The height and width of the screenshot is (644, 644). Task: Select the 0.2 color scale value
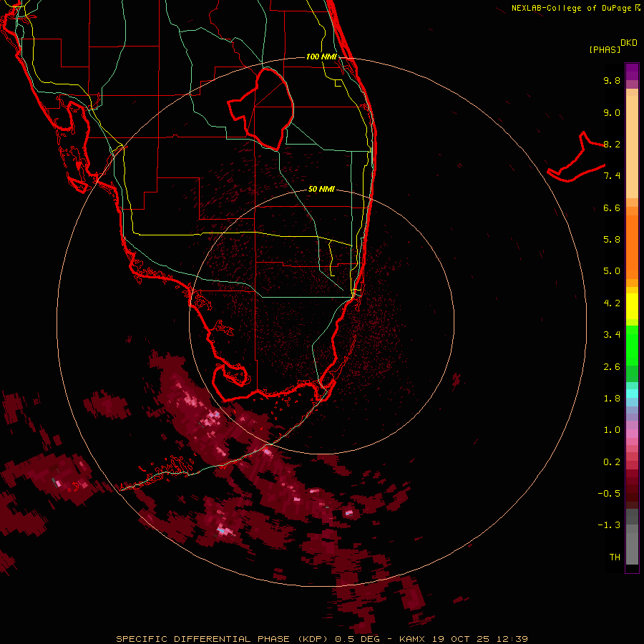tap(612, 462)
